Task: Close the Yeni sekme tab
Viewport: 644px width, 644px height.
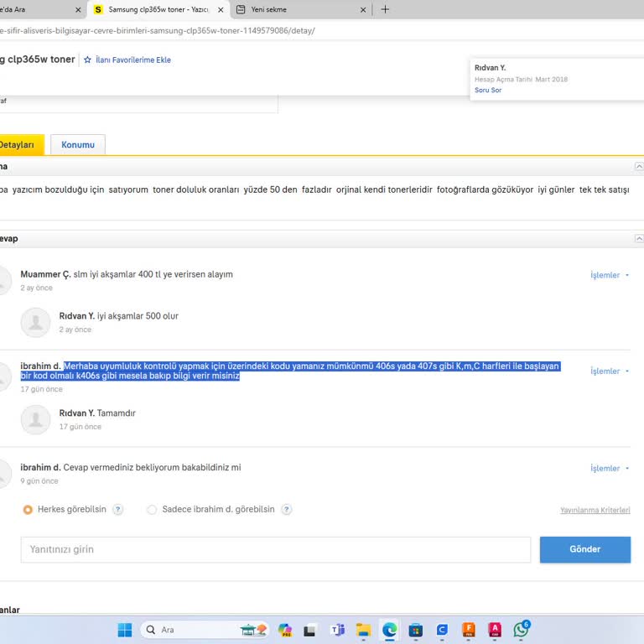Action: [363, 10]
